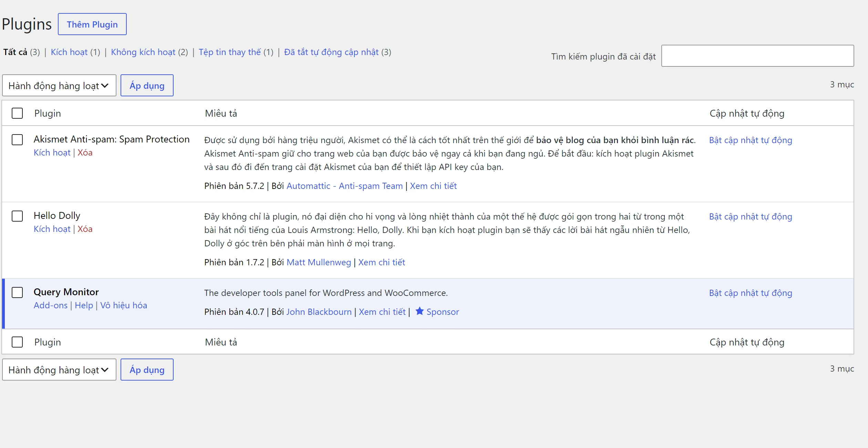This screenshot has width=868, height=448.
Task: Tick the Query Monitor checkbox
Action: tap(17, 292)
